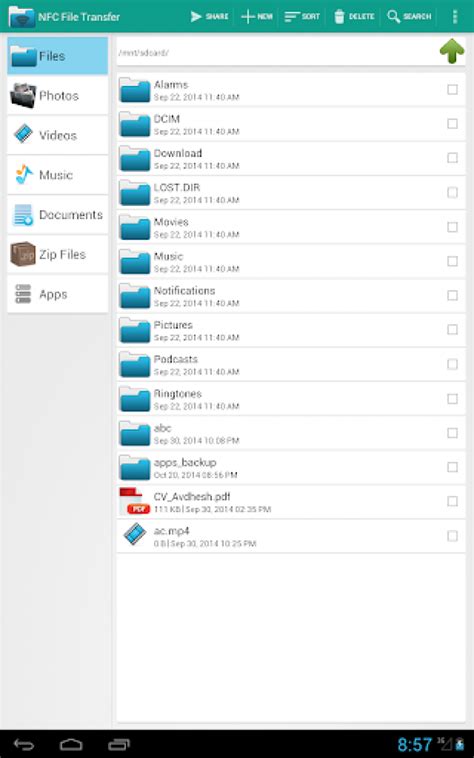This screenshot has height=758, width=474.
Task: Open the three-dot overflow menu
Action: 455,16
